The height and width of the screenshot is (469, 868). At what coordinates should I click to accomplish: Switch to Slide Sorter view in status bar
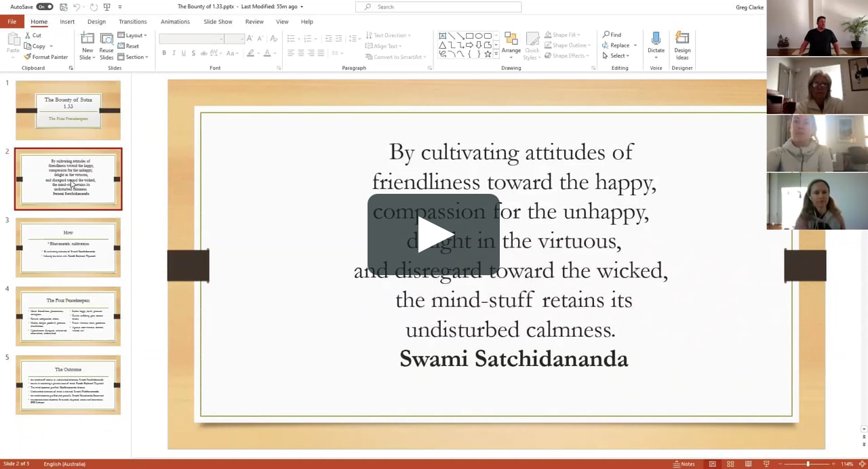[x=730, y=464]
